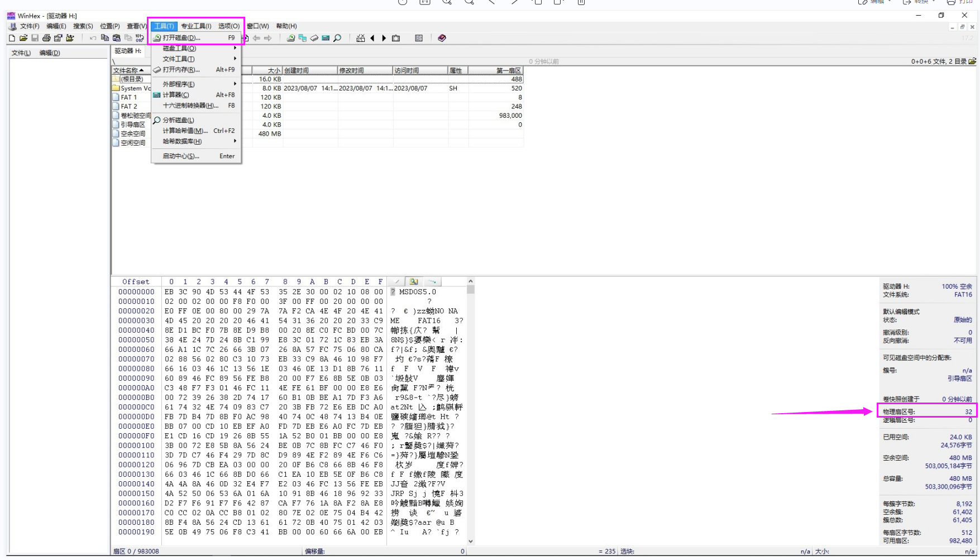Click the Calculator toolbar icon
980x560 pixels.
pos(326,38)
